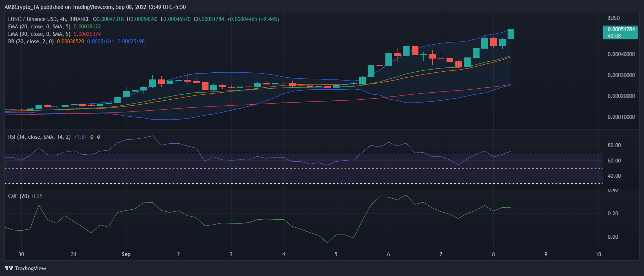Select the BB (20, close, 2, 0) legend

pyautogui.click(x=31, y=42)
